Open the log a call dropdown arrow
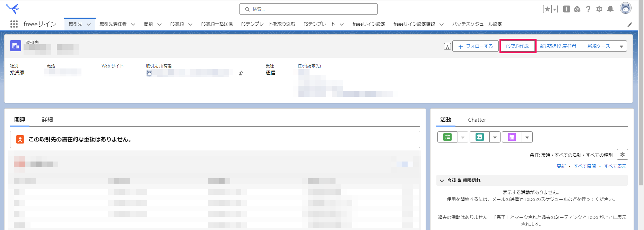The image size is (644, 230). point(495,137)
